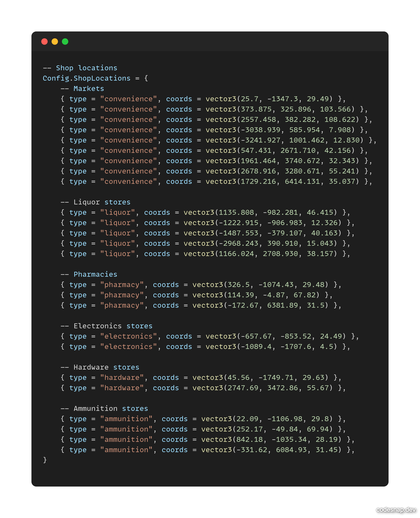Click vector3(-657.67, -853.52, 24.49) value
Viewport: 420px width, 518px height.
[276, 336]
